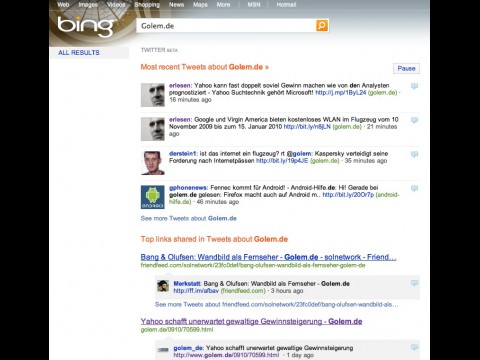Switch to the Maps search tab
480x360 pixels.
click(200, 5)
